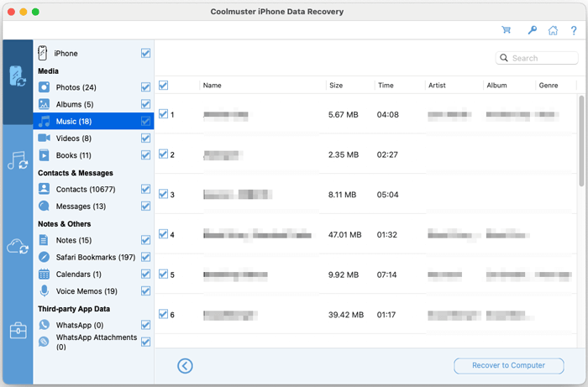Click the WhatsApp icon
The height and width of the screenshot is (387, 588).
tap(44, 325)
